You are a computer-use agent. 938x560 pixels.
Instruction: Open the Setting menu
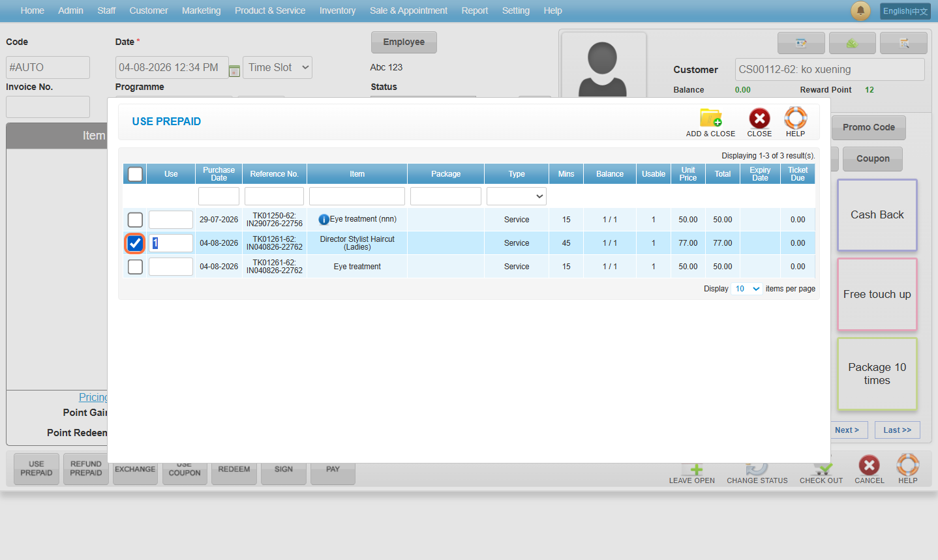(516, 10)
